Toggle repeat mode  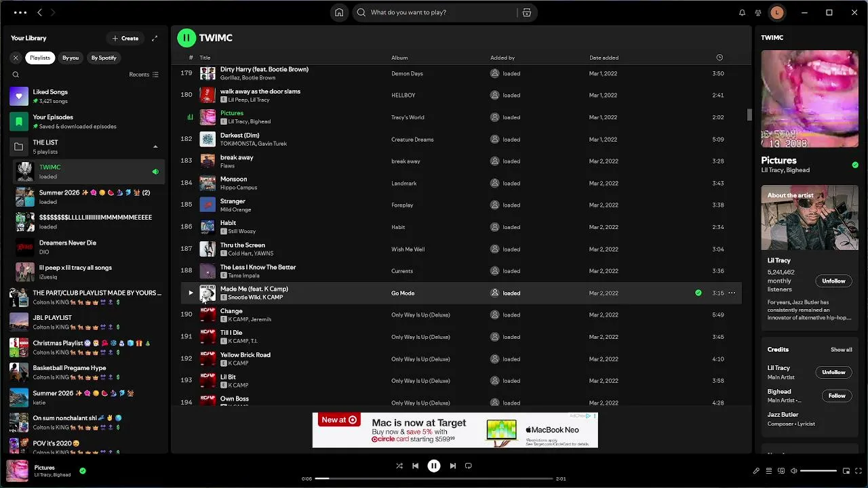pos(469,466)
